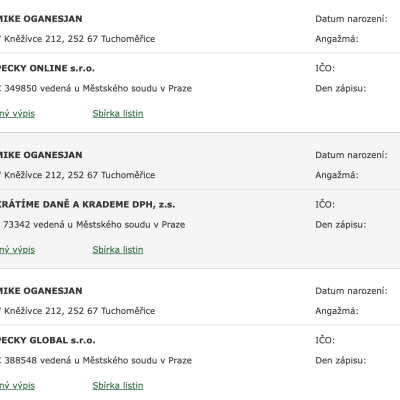400x400 pixels.
Task: Click the PECKY ONLINE s.r.o. company name
Action: click(x=47, y=68)
